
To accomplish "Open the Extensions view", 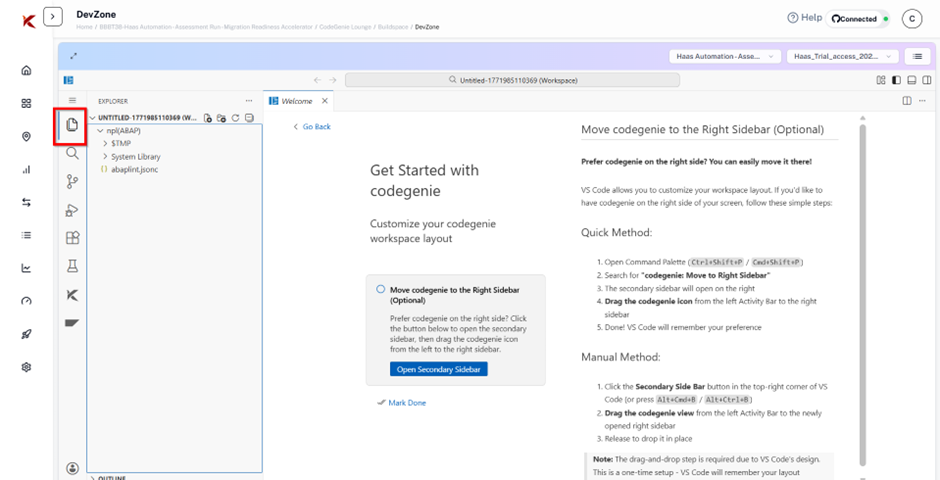I will pyautogui.click(x=72, y=238).
